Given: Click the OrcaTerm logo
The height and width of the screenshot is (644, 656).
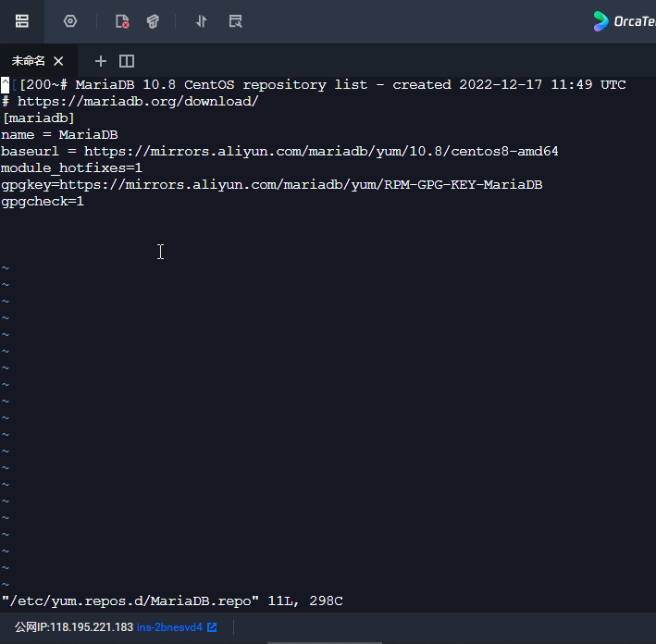Looking at the screenshot, I should (624, 21).
